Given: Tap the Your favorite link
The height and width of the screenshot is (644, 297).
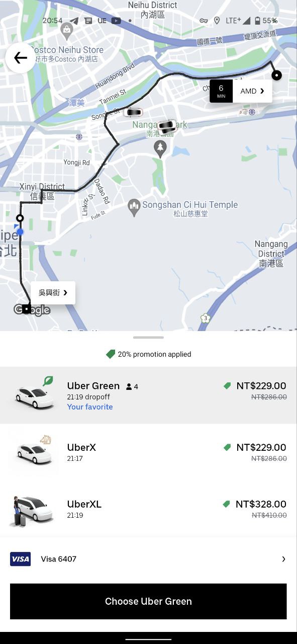Looking at the screenshot, I should click(90, 407).
